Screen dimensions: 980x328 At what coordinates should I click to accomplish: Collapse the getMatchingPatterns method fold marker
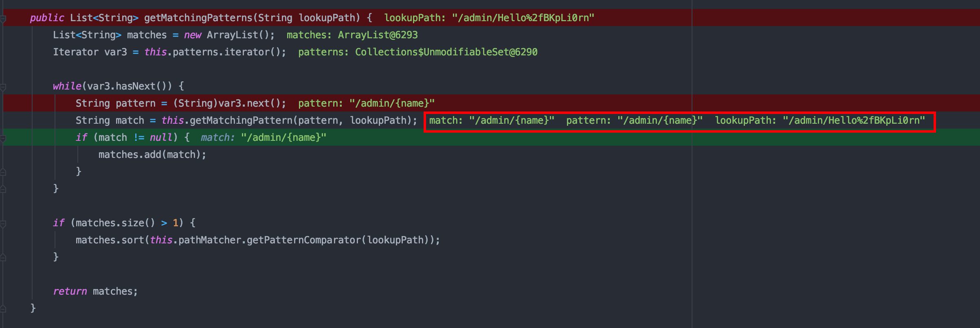click(x=3, y=19)
